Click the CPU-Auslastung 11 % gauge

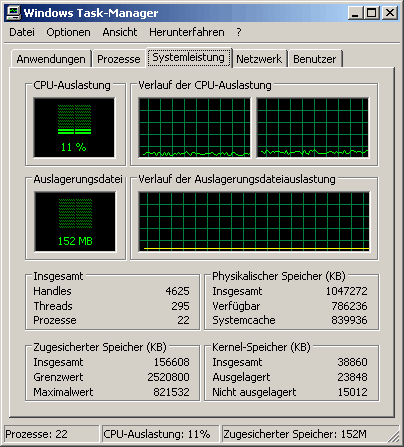point(74,128)
